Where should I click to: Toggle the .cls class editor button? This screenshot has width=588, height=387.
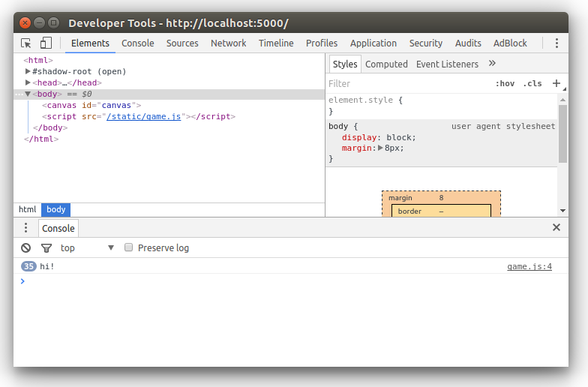[532, 84]
